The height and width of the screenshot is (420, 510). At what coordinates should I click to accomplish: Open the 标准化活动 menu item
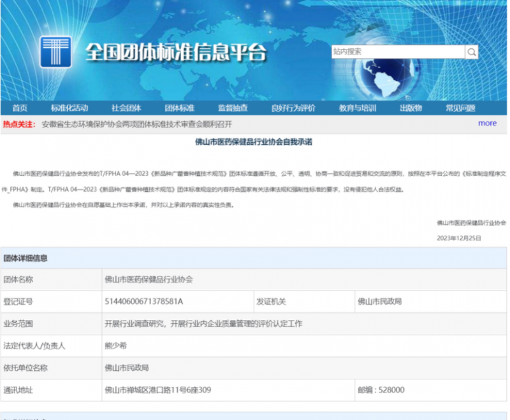(x=69, y=108)
